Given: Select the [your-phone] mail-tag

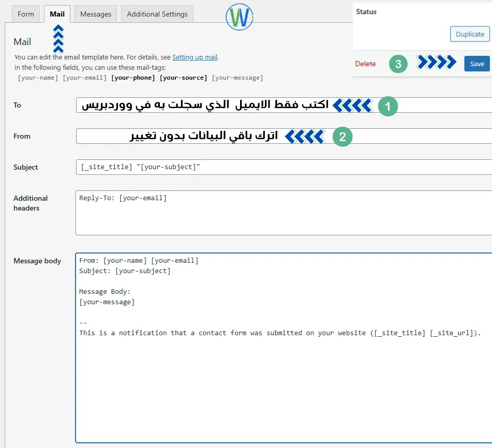Looking at the screenshot, I should pyautogui.click(x=133, y=78).
